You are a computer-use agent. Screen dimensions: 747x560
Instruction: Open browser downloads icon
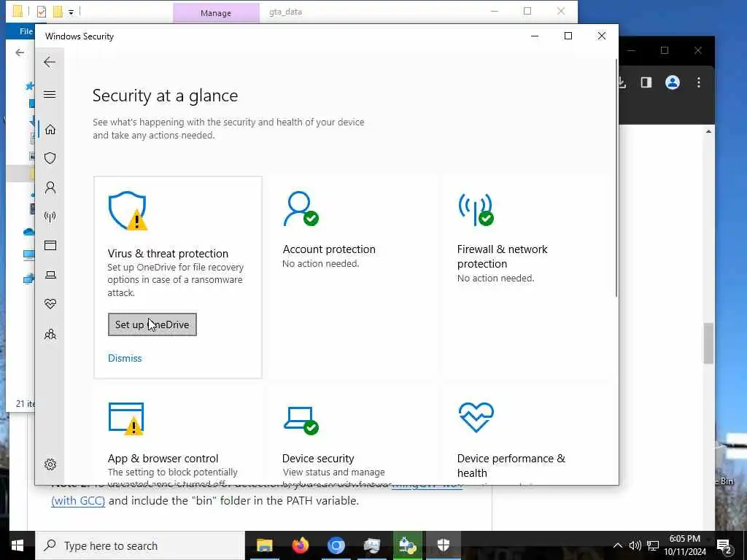(x=622, y=82)
